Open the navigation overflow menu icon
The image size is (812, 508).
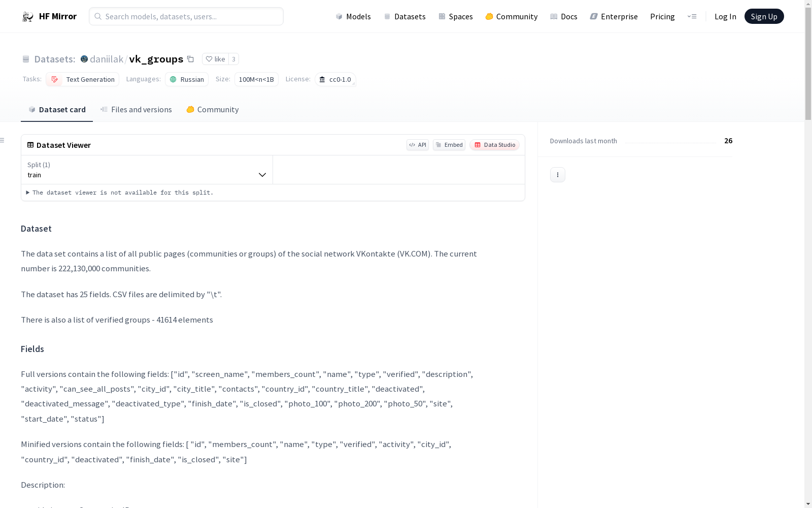[x=692, y=16]
